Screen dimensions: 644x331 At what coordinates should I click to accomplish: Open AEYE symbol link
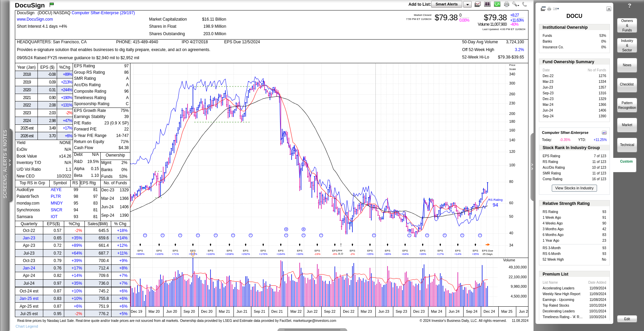click(56, 190)
